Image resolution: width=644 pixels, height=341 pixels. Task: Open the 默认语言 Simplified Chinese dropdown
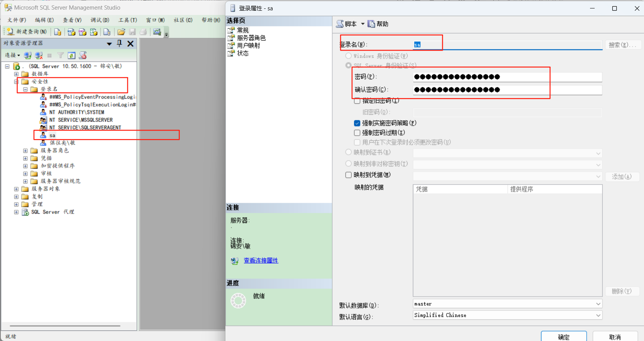598,315
